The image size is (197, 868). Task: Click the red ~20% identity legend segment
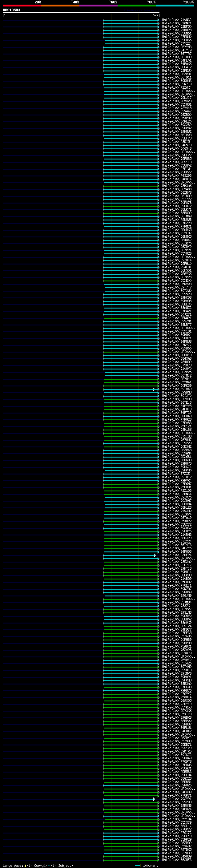coord(22,6)
